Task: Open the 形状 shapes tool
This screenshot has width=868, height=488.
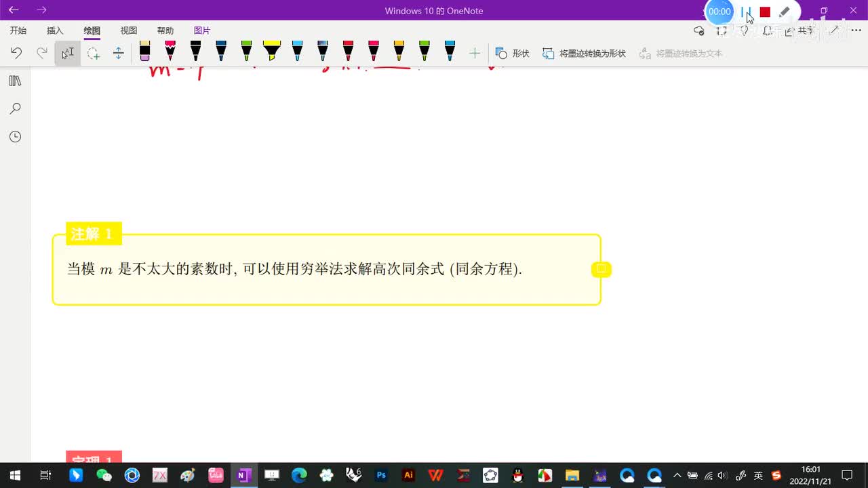Action: [x=513, y=53]
